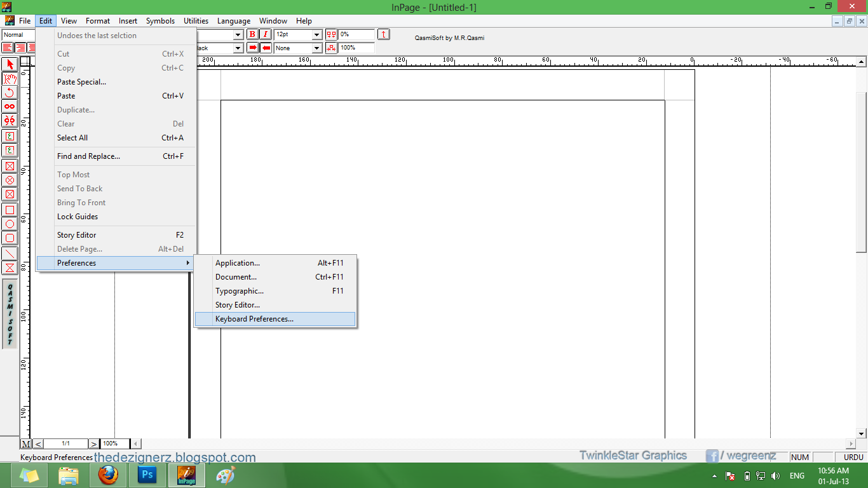Click the 1/1 page number field

pyautogui.click(x=65, y=444)
